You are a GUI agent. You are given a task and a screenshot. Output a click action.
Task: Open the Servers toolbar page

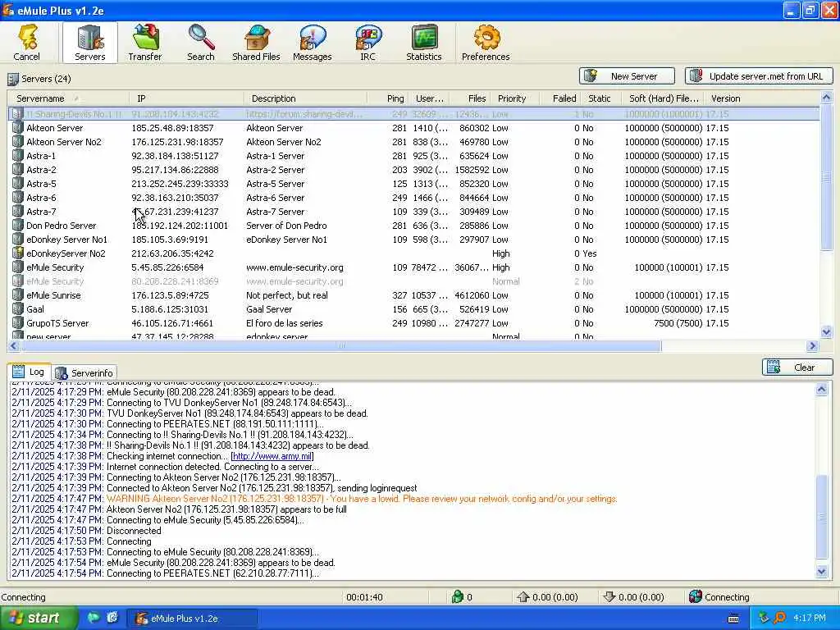(x=89, y=43)
